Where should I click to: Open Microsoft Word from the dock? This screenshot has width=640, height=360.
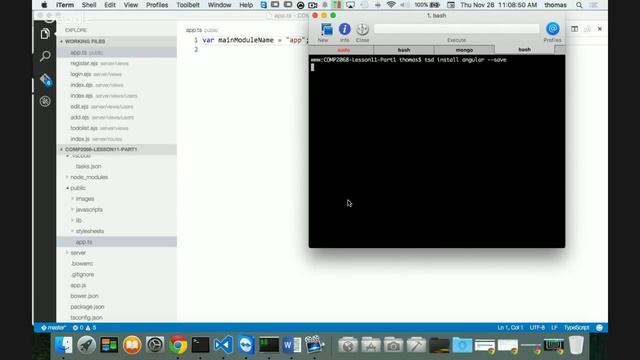click(292, 345)
